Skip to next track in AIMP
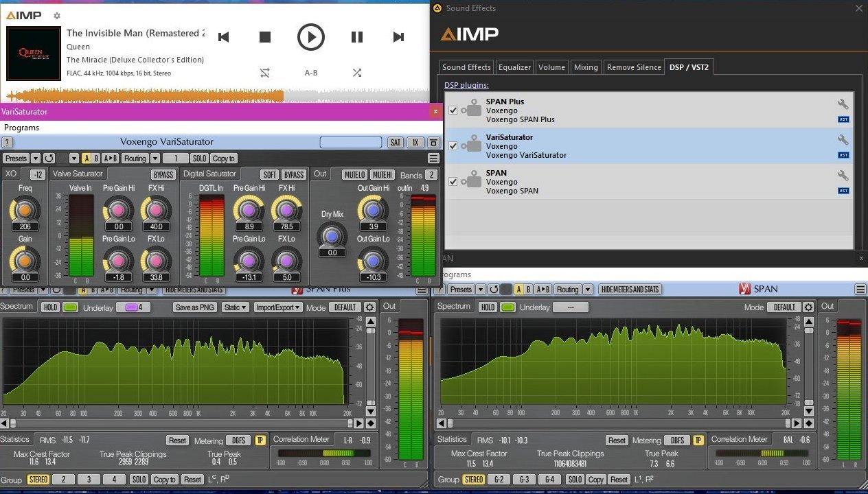The image size is (868, 494). [398, 37]
